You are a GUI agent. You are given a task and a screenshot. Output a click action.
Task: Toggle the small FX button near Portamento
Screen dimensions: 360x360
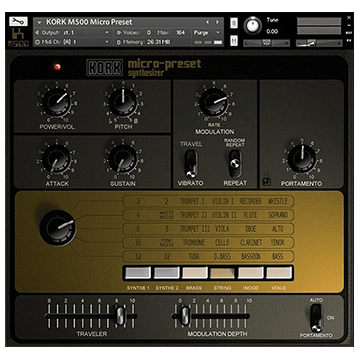[x=266, y=182]
